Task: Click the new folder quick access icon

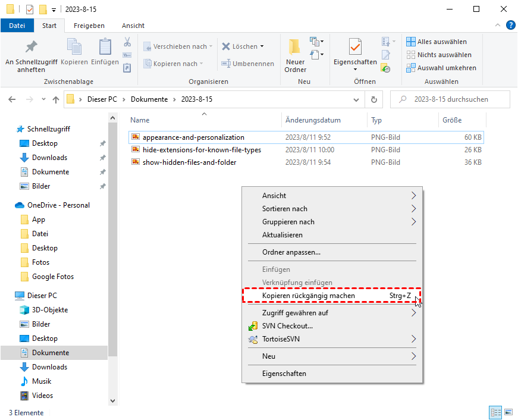Action: (43, 10)
